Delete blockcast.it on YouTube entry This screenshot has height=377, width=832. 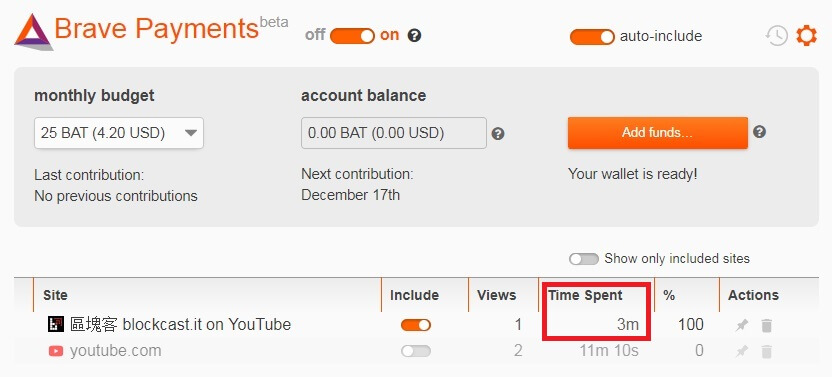[x=766, y=325]
